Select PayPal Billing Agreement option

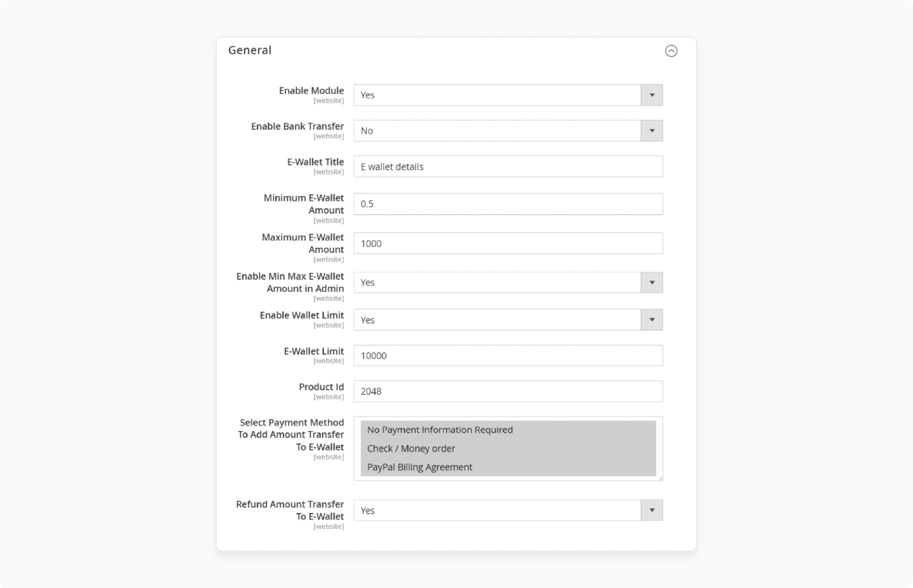coord(508,467)
